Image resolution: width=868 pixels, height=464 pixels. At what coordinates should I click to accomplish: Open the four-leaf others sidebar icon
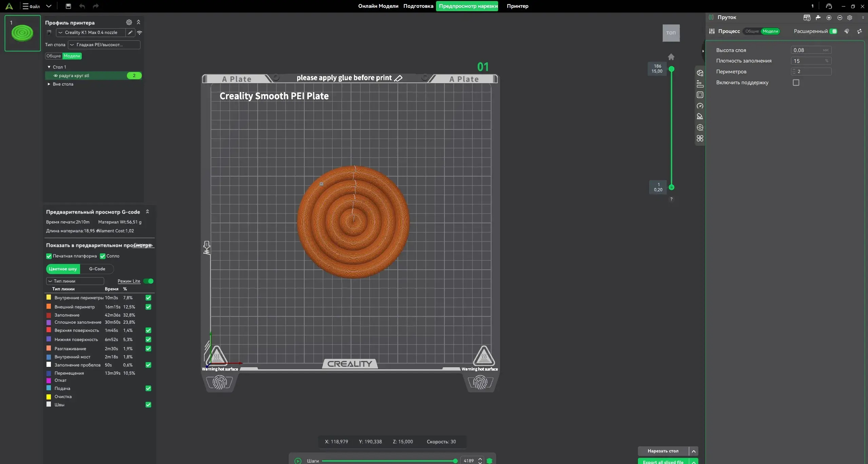tap(700, 138)
